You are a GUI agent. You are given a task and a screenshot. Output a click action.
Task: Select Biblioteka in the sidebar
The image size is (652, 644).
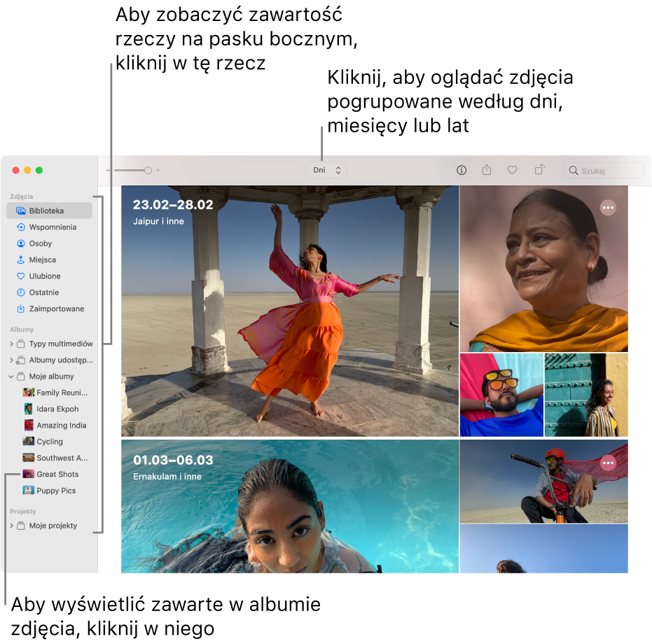46,211
